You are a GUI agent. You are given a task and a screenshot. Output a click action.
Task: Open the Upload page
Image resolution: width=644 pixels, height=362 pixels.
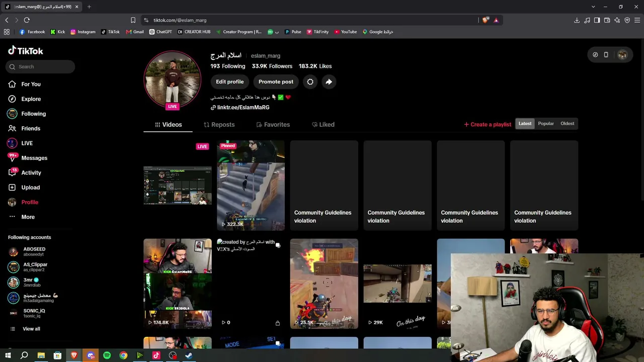pyautogui.click(x=30, y=188)
